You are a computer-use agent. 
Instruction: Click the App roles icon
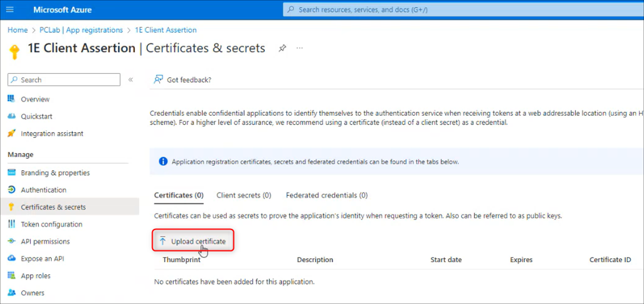coord(11,276)
